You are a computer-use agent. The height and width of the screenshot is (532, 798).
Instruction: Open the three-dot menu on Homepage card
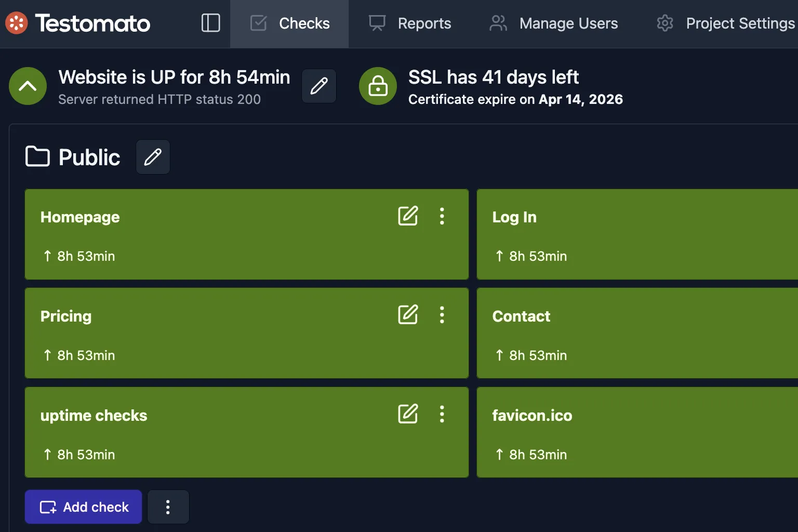(442, 216)
